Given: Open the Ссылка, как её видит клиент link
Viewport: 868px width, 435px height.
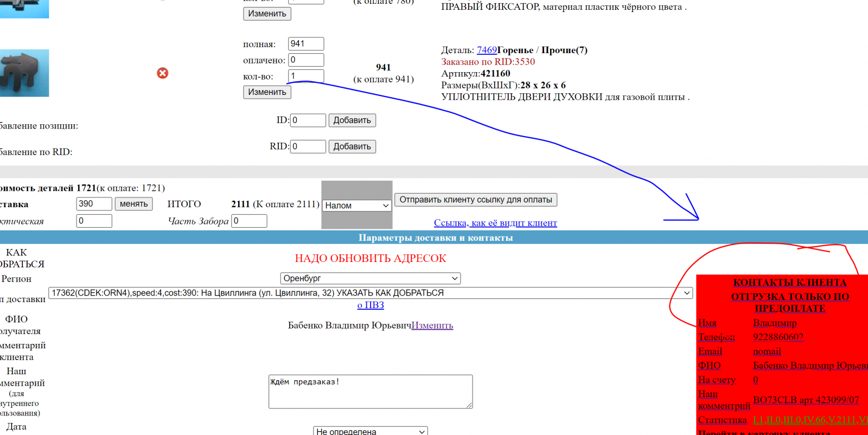Looking at the screenshot, I should pos(495,223).
